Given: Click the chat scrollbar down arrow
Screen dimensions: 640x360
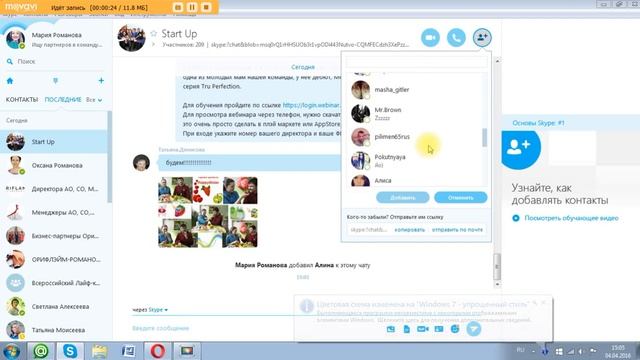Looking at the screenshot, I should click(497, 284).
